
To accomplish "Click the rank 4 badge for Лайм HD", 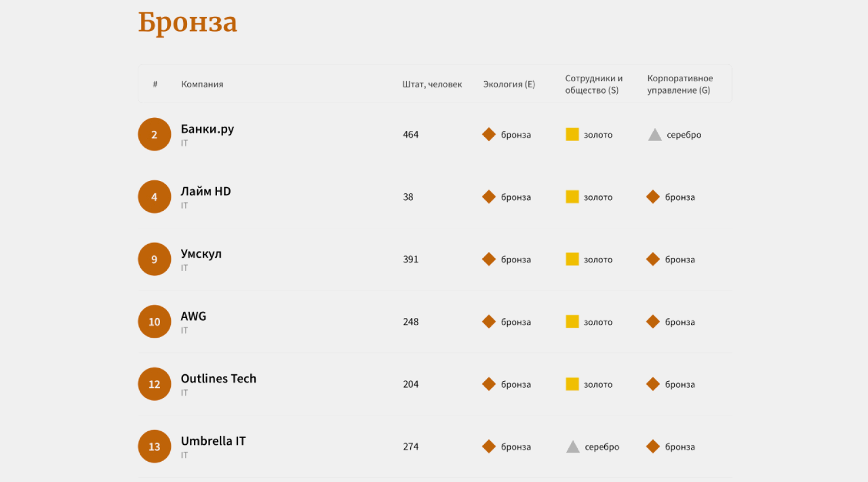I will point(154,197).
